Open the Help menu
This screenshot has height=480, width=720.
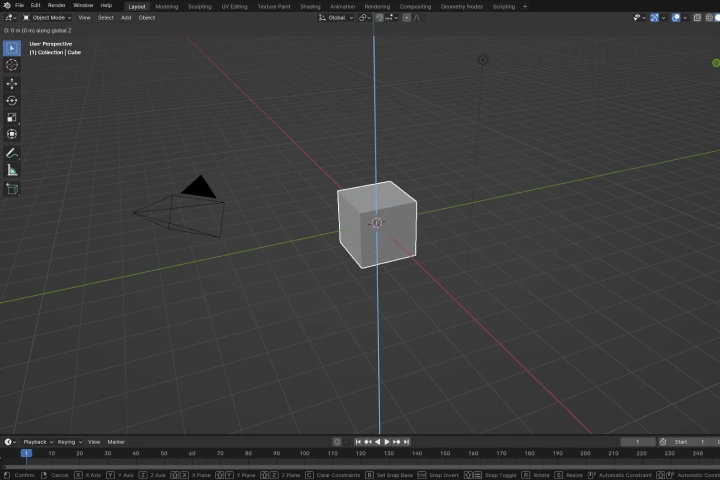point(106,6)
